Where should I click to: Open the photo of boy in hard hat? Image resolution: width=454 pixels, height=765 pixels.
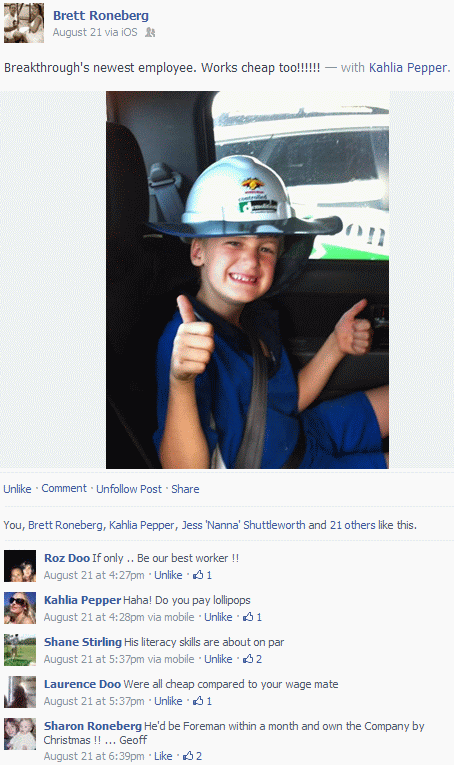[x=247, y=280]
